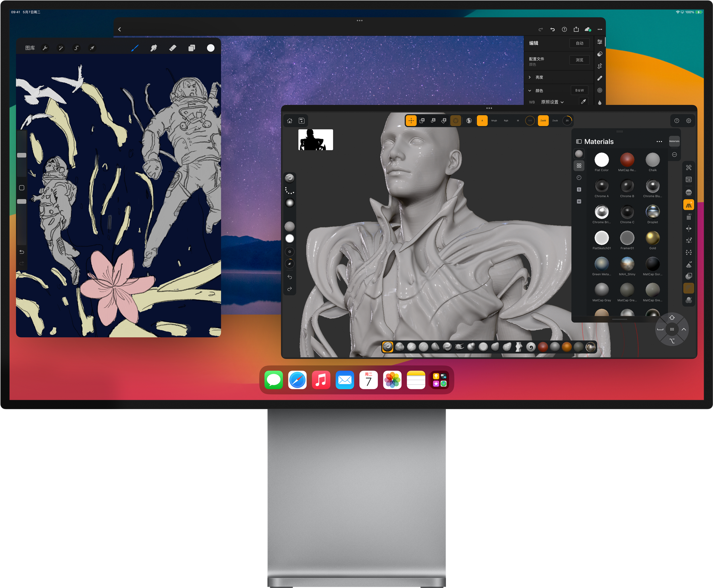The image size is (713, 588).
Task: Open ZBrush settings gear
Action: click(x=689, y=121)
